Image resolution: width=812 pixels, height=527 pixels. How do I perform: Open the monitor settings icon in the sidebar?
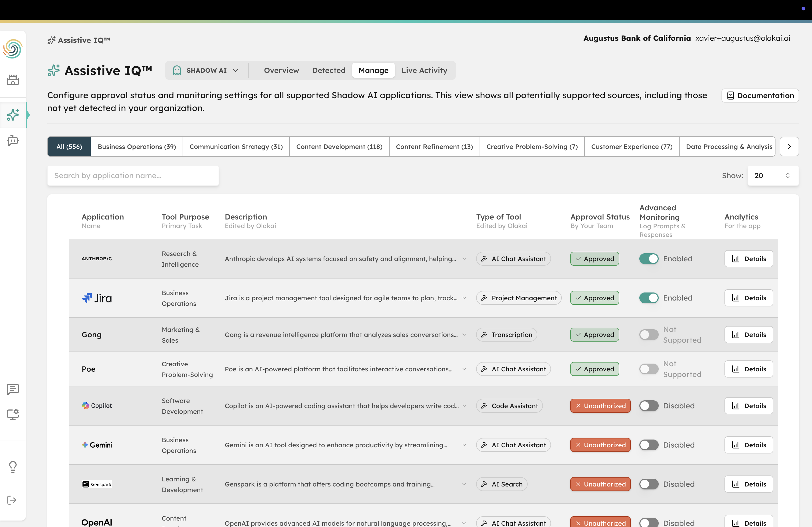point(13,415)
